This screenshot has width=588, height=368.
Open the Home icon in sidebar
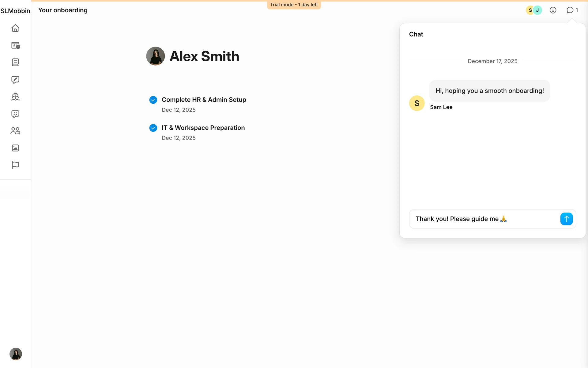(x=15, y=28)
